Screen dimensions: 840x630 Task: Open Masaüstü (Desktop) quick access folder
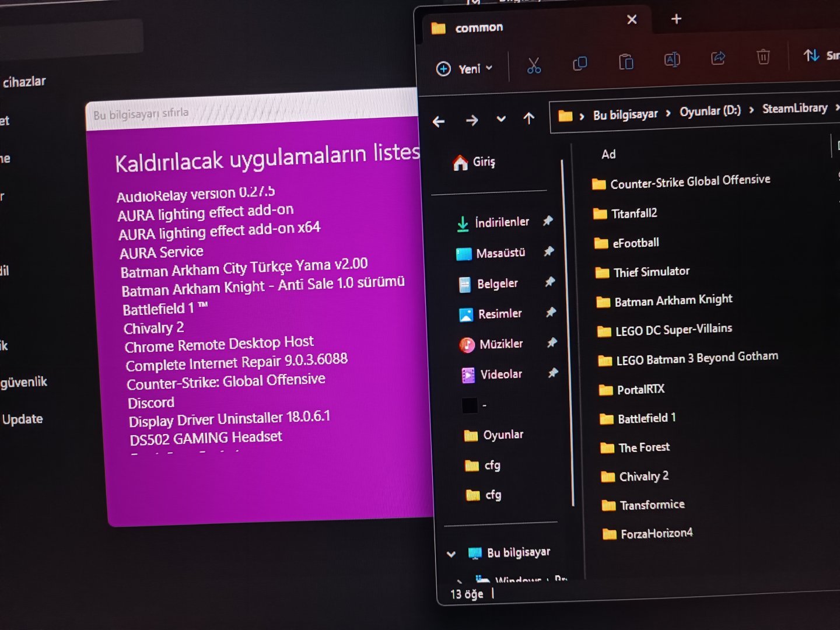point(491,253)
